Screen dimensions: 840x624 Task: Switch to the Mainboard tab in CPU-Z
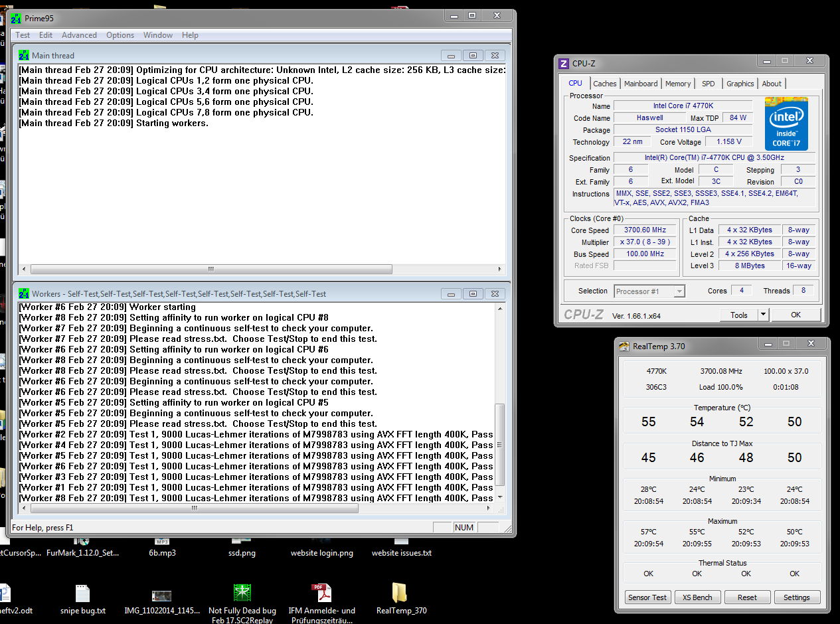641,84
